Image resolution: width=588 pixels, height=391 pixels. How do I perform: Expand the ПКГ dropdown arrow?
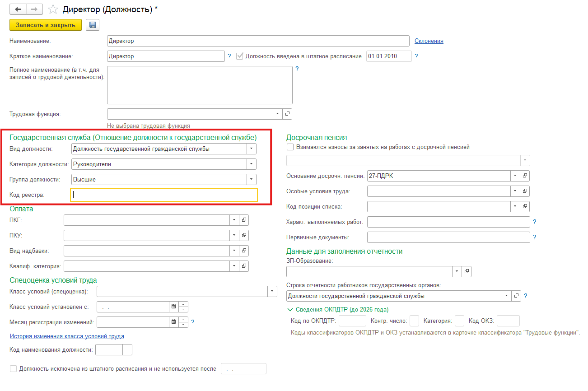[234, 220]
